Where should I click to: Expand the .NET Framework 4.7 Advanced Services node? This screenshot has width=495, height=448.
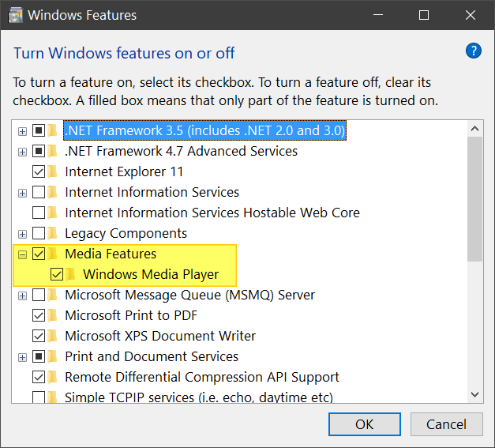[x=22, y=152]
